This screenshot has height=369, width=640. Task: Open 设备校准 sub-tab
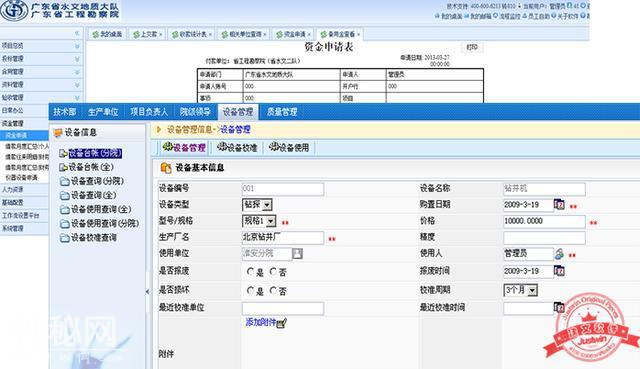tap(237, 147)
